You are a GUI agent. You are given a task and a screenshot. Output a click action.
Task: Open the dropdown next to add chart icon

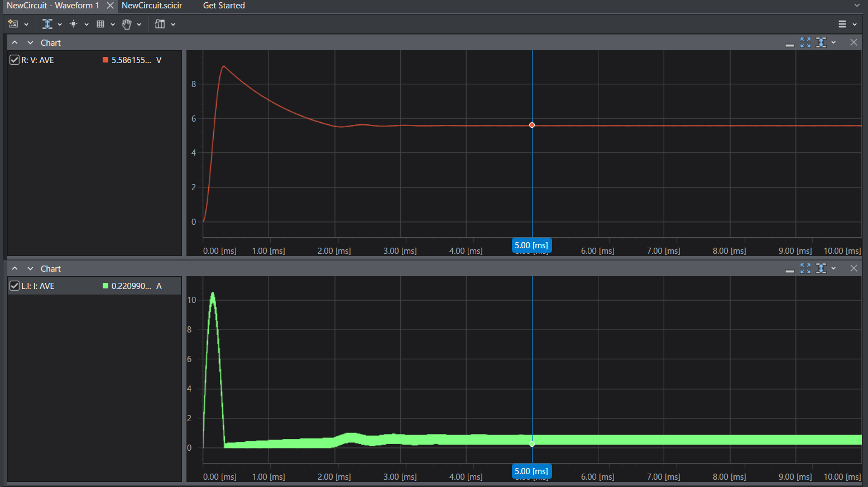click(x=26, y=25)
